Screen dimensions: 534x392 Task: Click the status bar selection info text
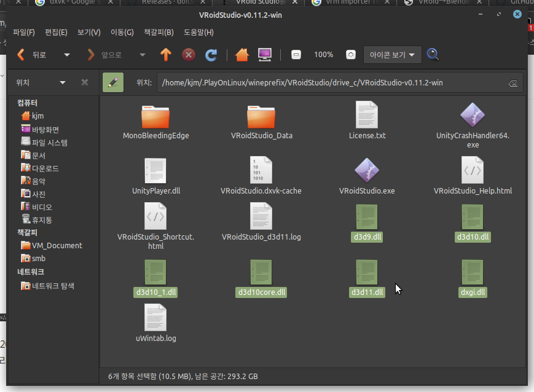[x=183, y=377]
